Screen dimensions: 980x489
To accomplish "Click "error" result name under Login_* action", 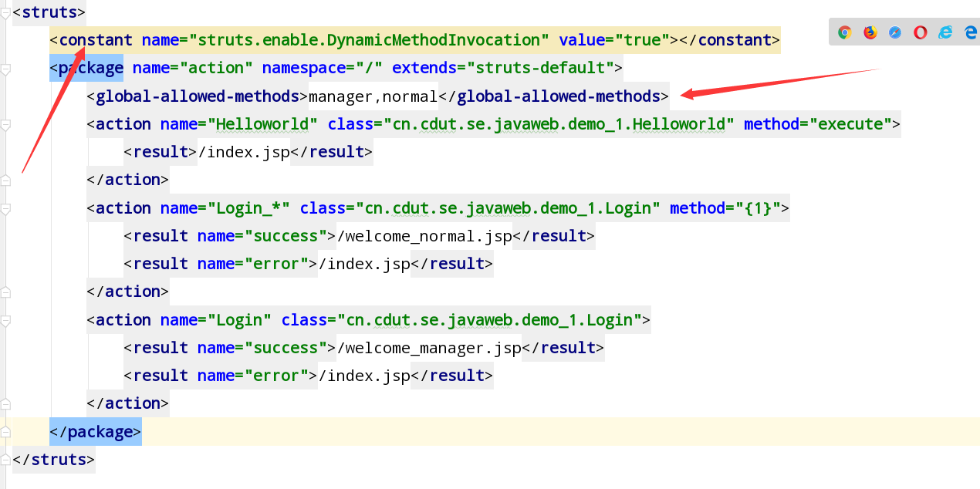I will click(277, 264).
